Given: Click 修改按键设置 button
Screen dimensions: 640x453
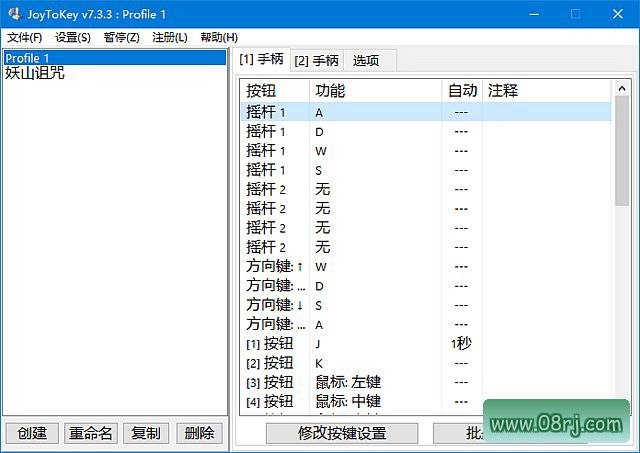Looking at the screenshot, I should 342,433.
